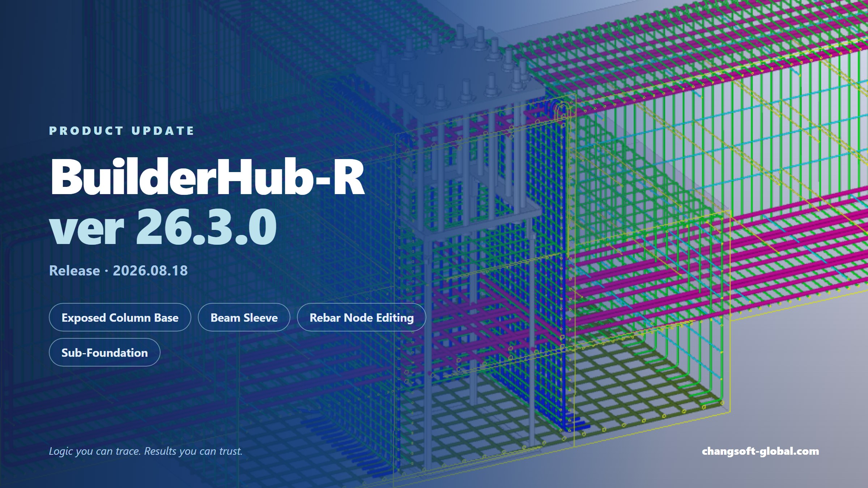Click the ver 26.3.0 text
Viewport: 868px width, 488px height.
(x=163, y=226)
